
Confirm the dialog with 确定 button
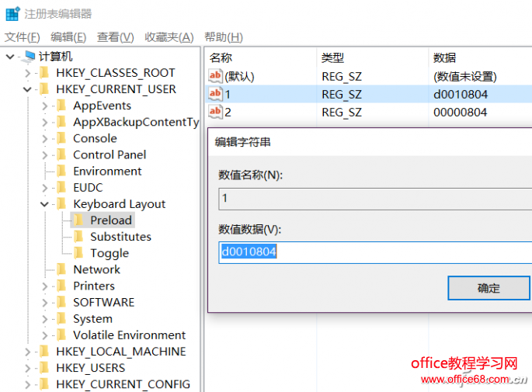point(489,288)
